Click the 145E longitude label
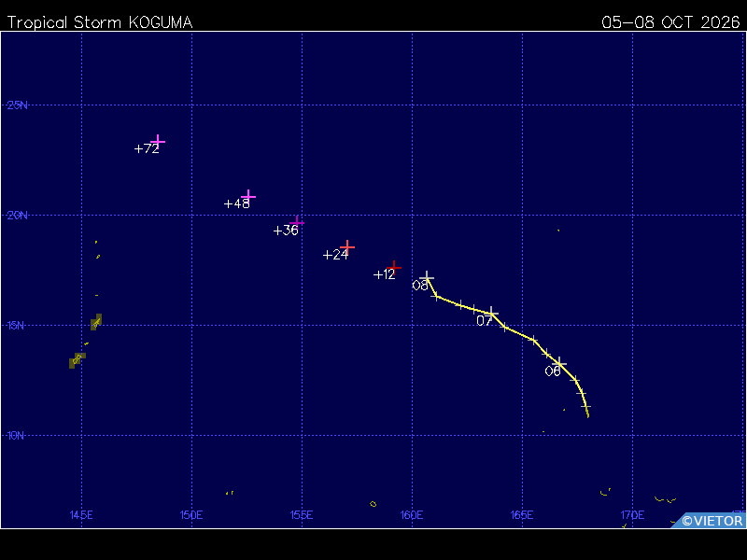The image size is (747, 560). [81, 515]
